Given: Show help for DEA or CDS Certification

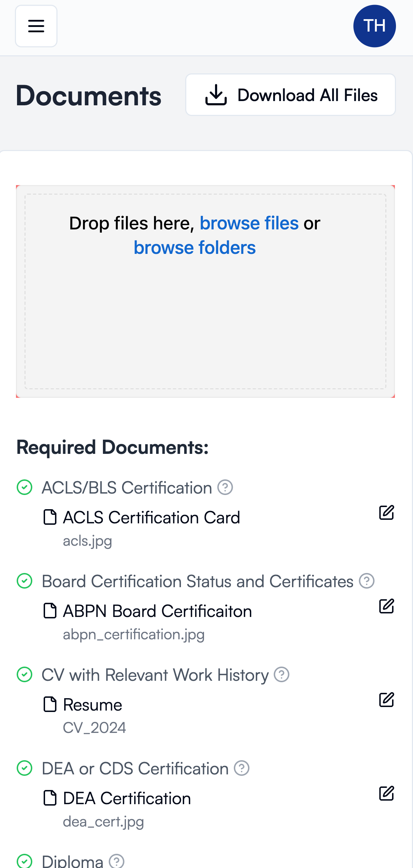Looking at the screenshot, I should [242, 768].
